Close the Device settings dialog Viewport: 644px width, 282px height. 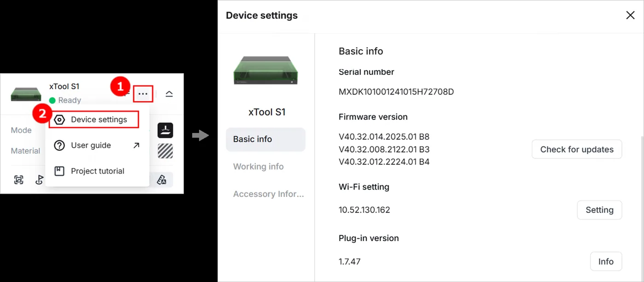click(x=630, y=15)
